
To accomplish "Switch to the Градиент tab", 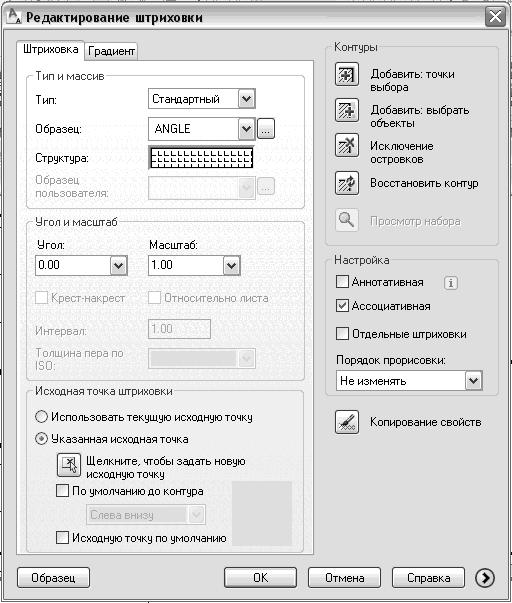I will pyautogui.click(x=111, y=51).
